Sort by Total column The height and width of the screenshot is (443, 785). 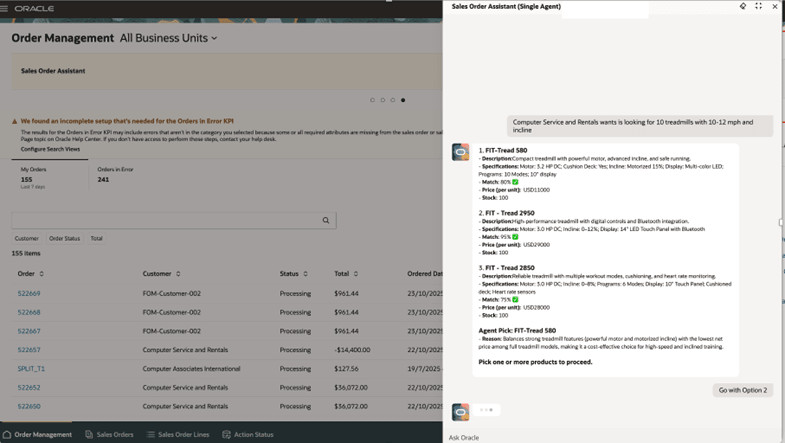click(x=356, y=274)
